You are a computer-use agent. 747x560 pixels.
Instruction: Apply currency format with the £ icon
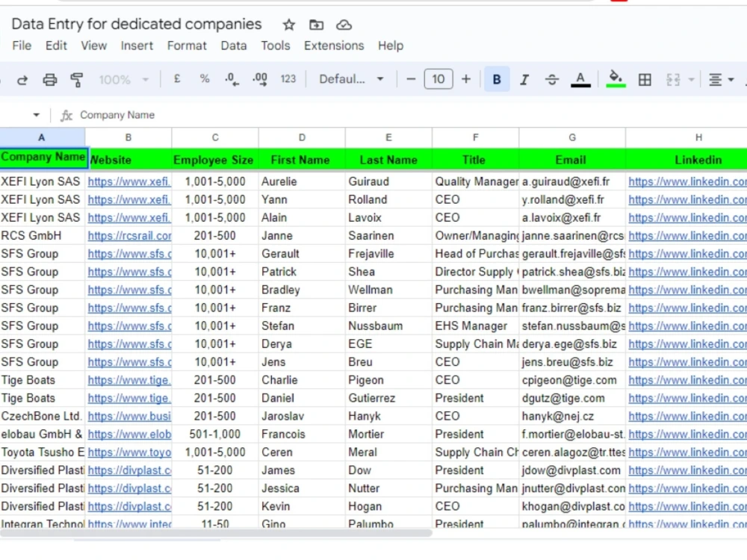tap(177, 79)
